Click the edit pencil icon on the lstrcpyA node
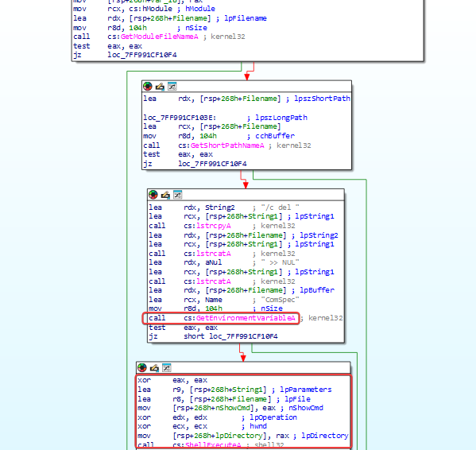Image resolution: width=476 pixels, height=450 pixels. (x=165, y=195)
